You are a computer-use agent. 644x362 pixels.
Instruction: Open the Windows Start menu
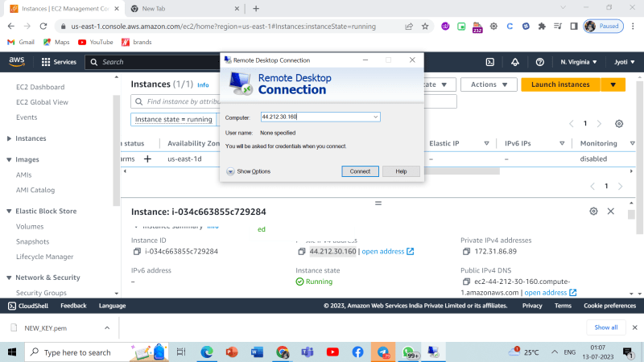pyautogui.click(x=12, y=352)
